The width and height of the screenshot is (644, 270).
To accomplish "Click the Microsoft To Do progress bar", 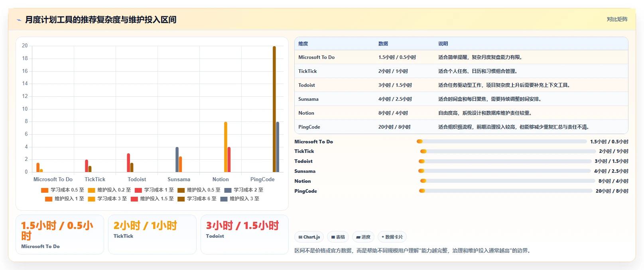I will [x=502, y=141].
